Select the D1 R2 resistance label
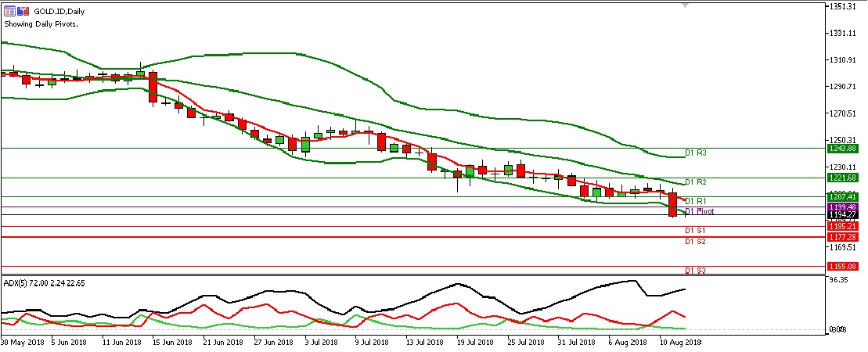This screenshot has width=868, height=352. click(697, 182)
